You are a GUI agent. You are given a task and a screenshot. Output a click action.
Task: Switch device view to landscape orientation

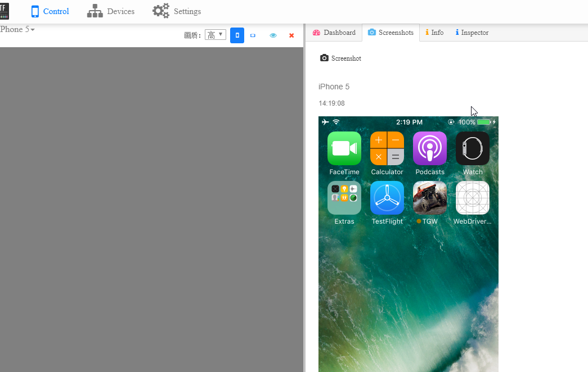click(x=253, y=35)
